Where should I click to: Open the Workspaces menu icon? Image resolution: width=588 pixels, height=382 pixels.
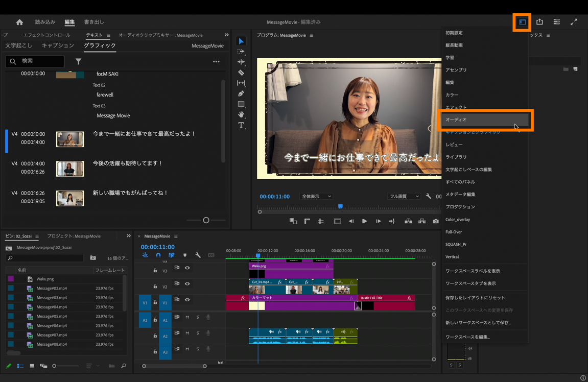[522, 22]
